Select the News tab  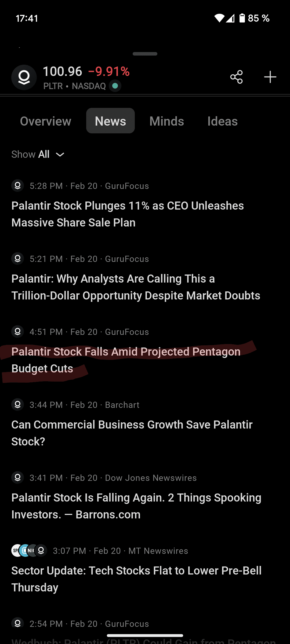click(110, 121)
